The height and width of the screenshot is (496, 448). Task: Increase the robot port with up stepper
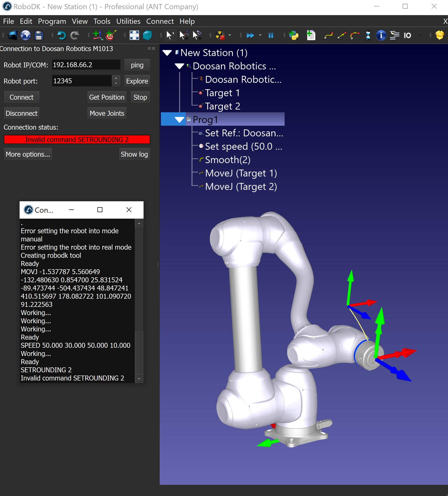tap(116, 78)
